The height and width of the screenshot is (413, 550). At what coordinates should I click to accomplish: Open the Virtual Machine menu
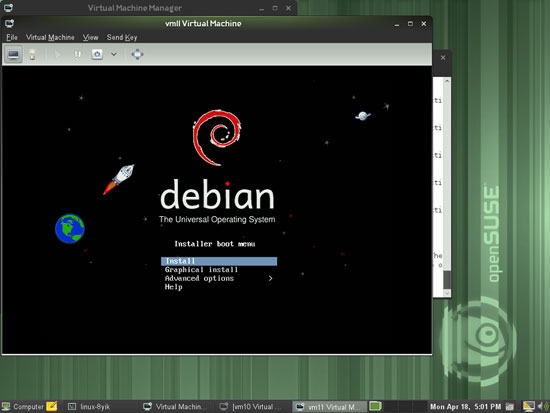click(x=50, y=37)
